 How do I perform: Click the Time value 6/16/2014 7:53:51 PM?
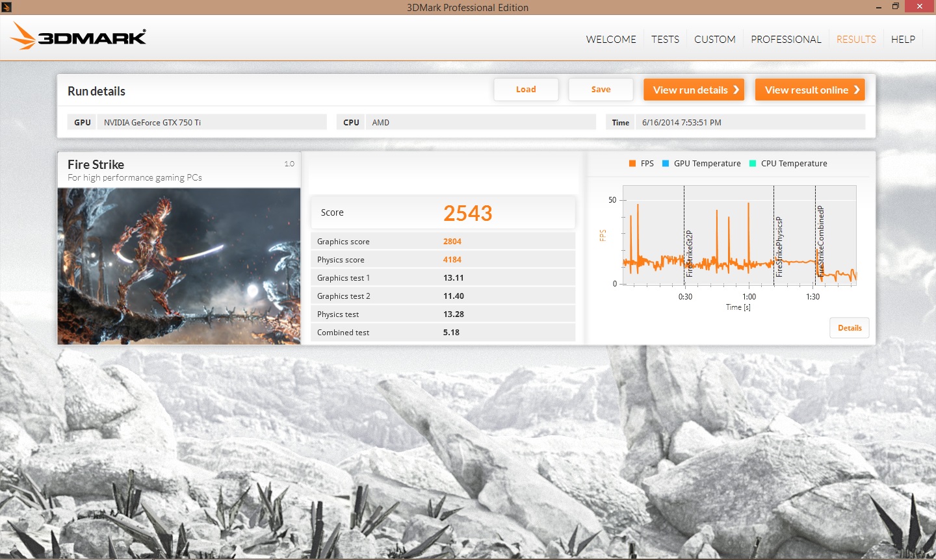pyautogui.click(x=751, y=122)
